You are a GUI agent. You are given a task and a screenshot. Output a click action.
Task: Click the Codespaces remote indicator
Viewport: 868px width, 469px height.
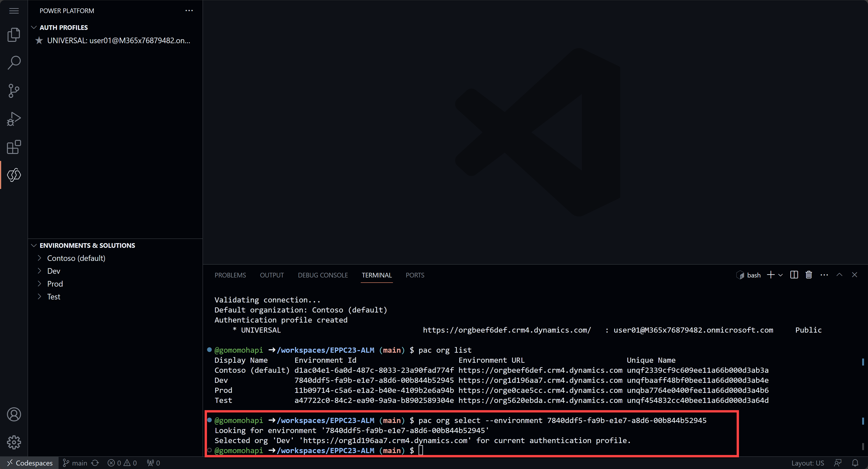tap(30, 463)
